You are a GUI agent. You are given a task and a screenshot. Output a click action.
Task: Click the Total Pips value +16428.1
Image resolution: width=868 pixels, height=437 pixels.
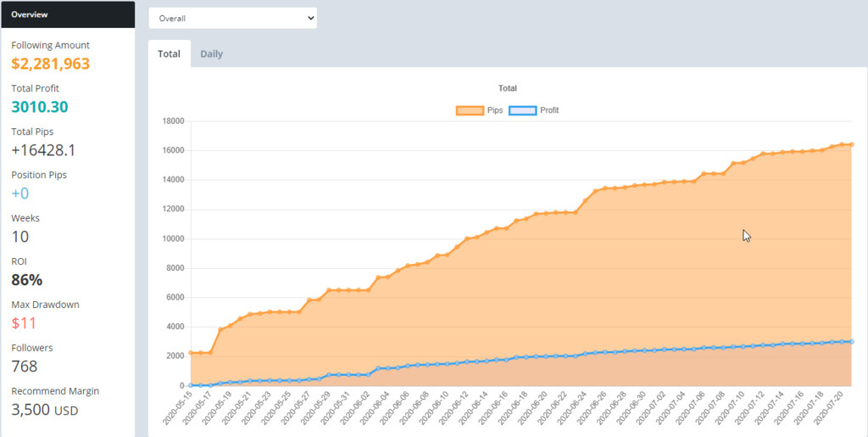tap(43, 150)
